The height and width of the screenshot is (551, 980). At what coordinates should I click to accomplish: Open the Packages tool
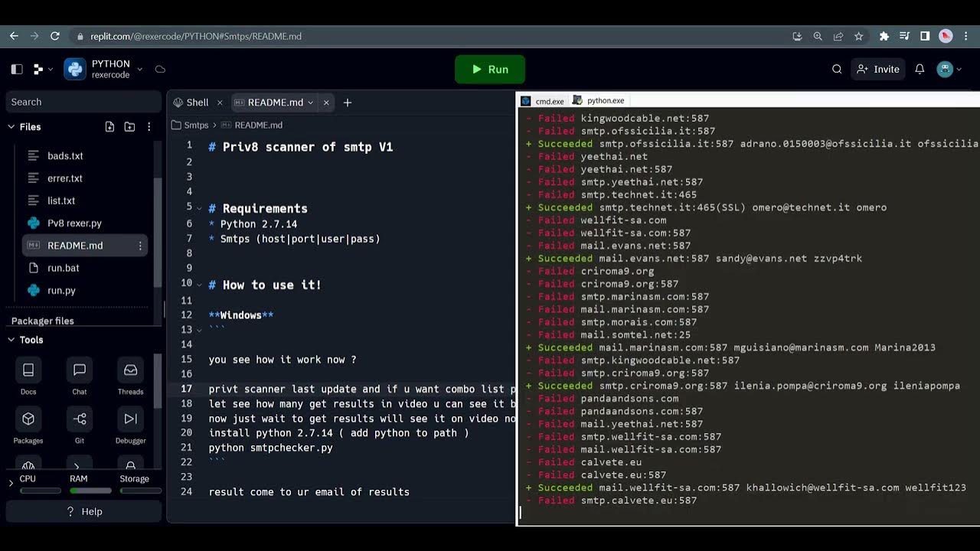[28, 425]
